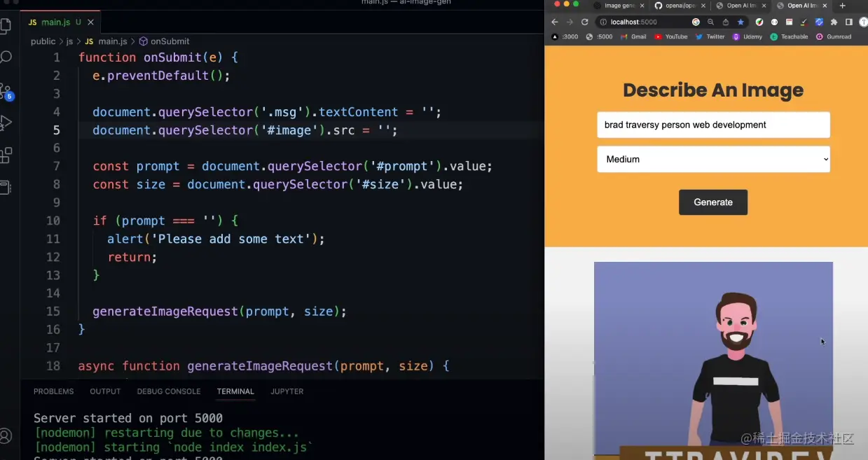This screenshot has width=868, height=460.
Task: Open a new browser tab
Action: coord(843,6)
